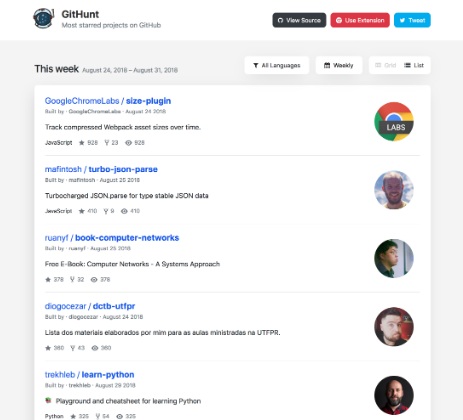Image resolution: width=463 pixels, height=420 pixels.
Task: Click diogocezar's avatar image
Action: click(x=394, y=327)
